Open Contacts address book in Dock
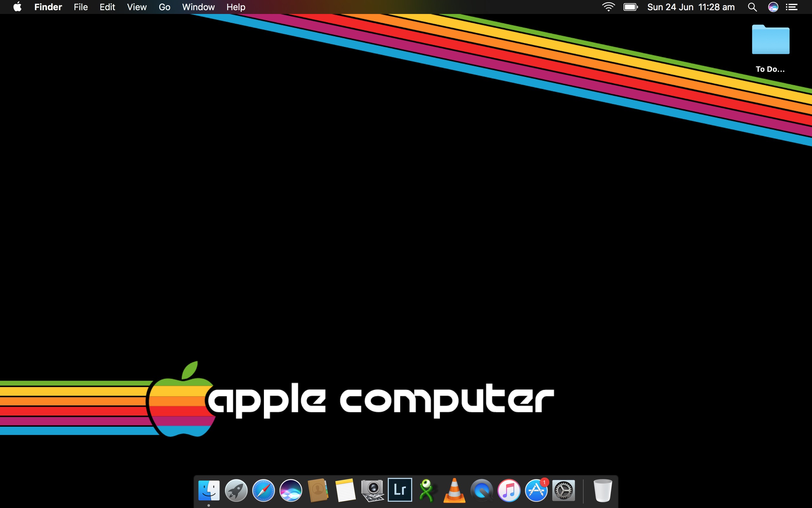Viewport: 812px width, 508px height. (318, 490)
